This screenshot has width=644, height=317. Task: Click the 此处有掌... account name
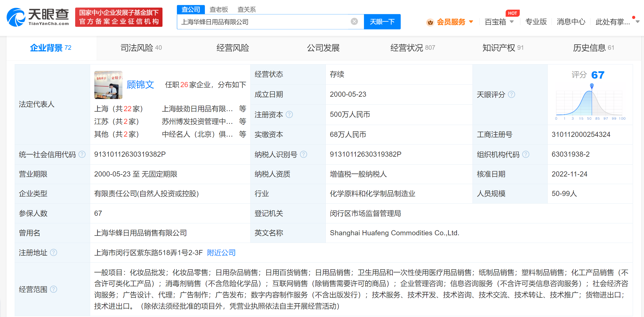tap(613, 22)
